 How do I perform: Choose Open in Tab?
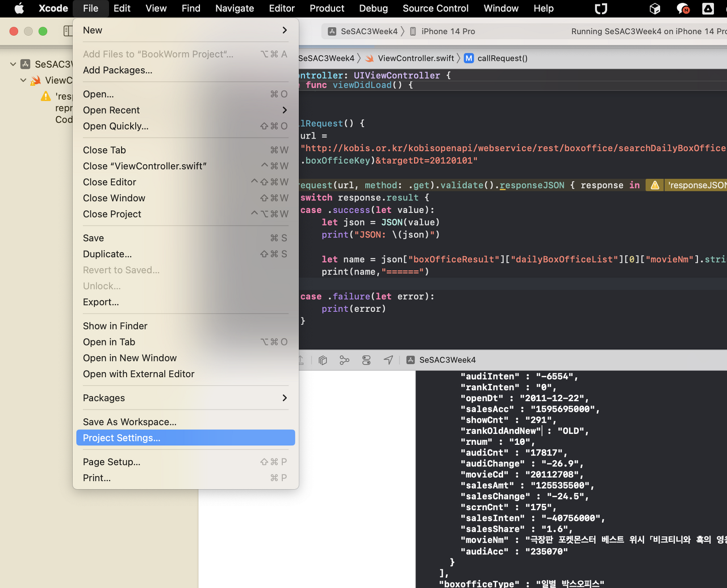coord(186,342)
